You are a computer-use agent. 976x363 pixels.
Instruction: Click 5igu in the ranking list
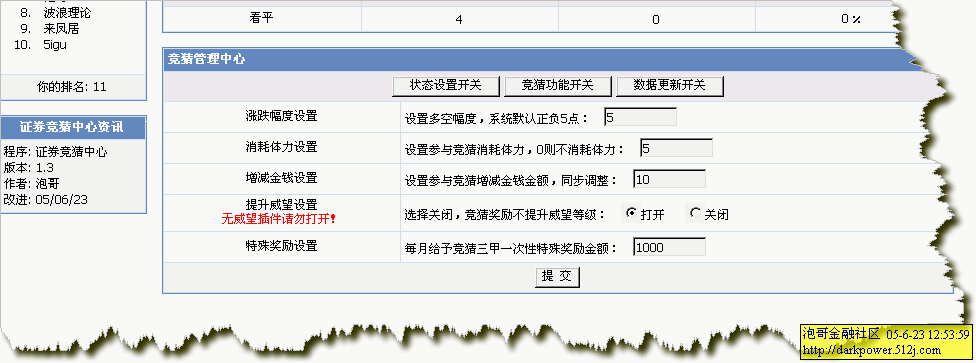pyautogui.click(x=55, y=45)
